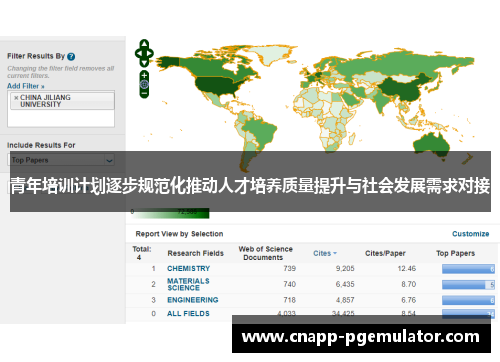Select the 740 documents value
This screenshot has width=500, height=362.
(x=289, y=284)
